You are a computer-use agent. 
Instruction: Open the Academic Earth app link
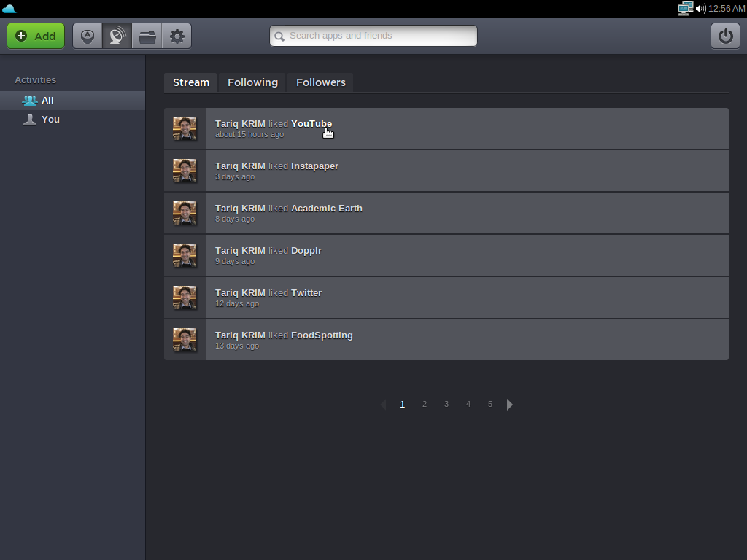pyautogui.click(x=327, y=208)
